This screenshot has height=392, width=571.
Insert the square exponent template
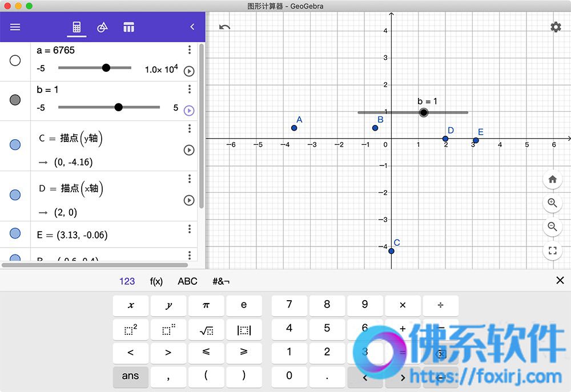131,329
